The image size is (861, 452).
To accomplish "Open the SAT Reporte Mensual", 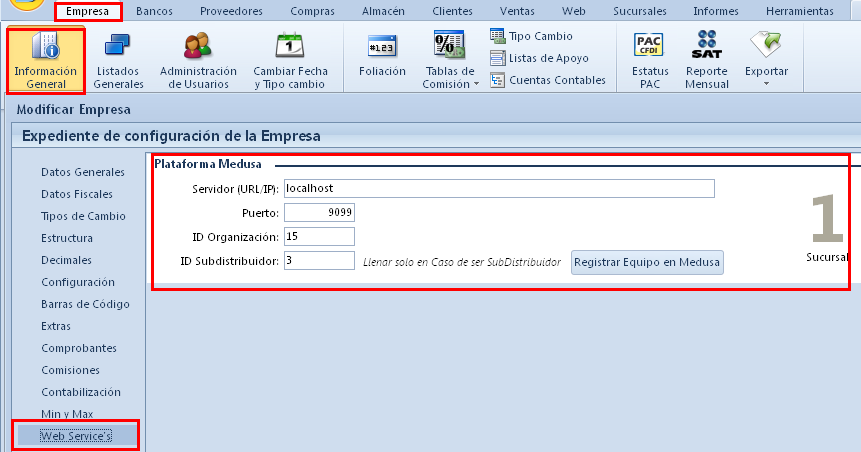I will point(706,60).
